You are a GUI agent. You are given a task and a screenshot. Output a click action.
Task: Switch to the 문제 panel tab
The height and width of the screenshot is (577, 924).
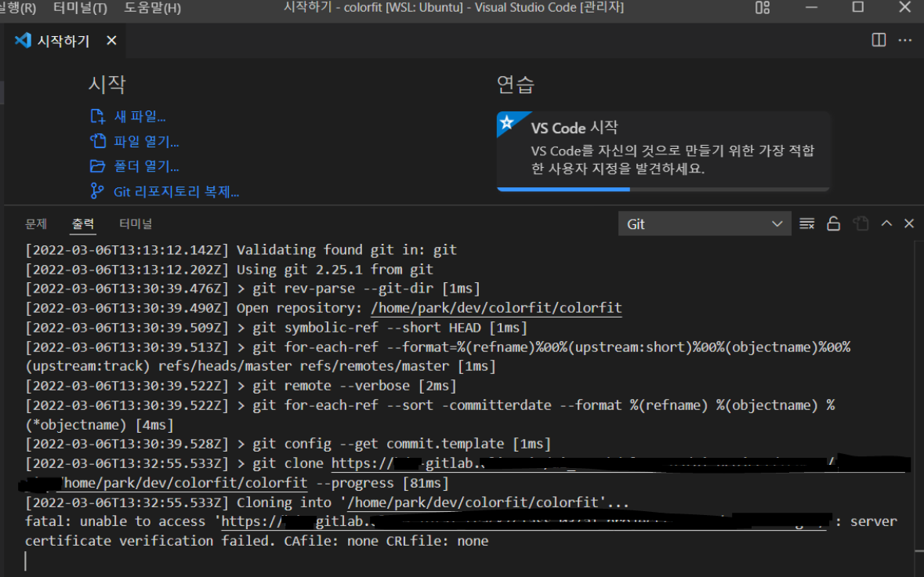point(36,224)
